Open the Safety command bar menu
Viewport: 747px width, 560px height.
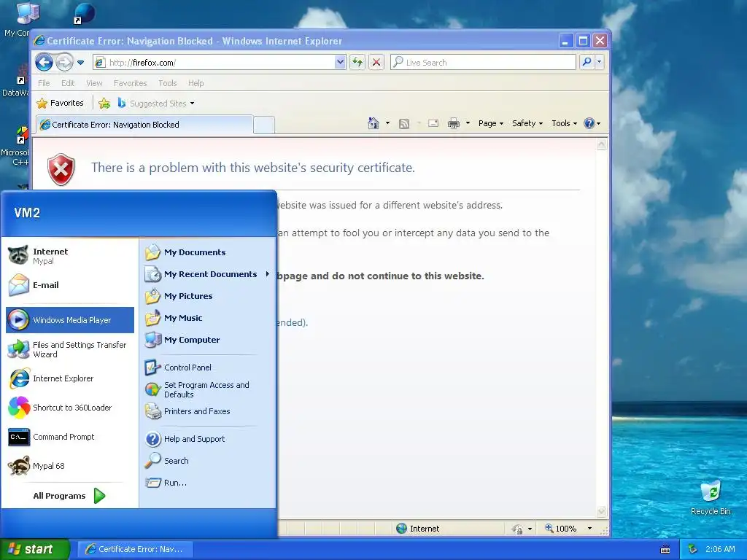(x=527, y=123)
